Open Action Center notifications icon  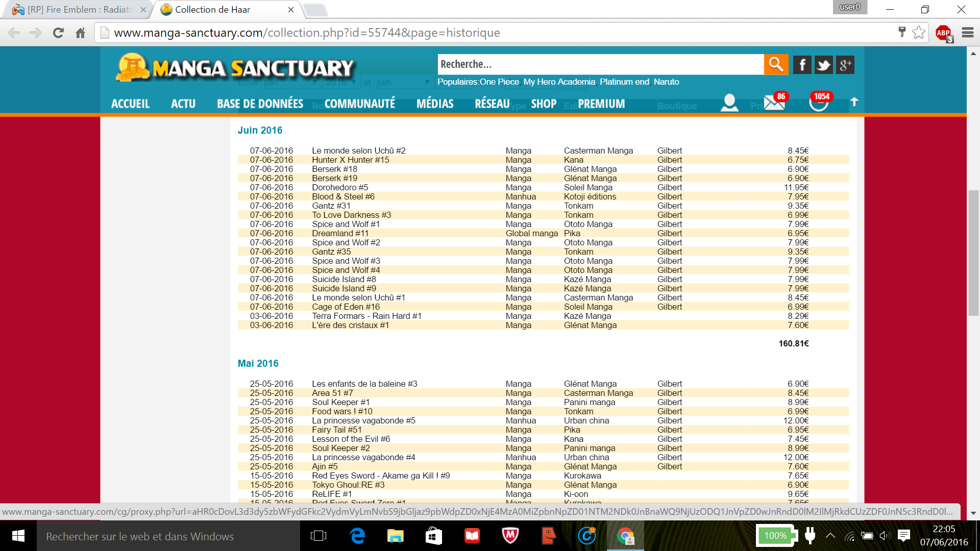[x=904, y=535]
